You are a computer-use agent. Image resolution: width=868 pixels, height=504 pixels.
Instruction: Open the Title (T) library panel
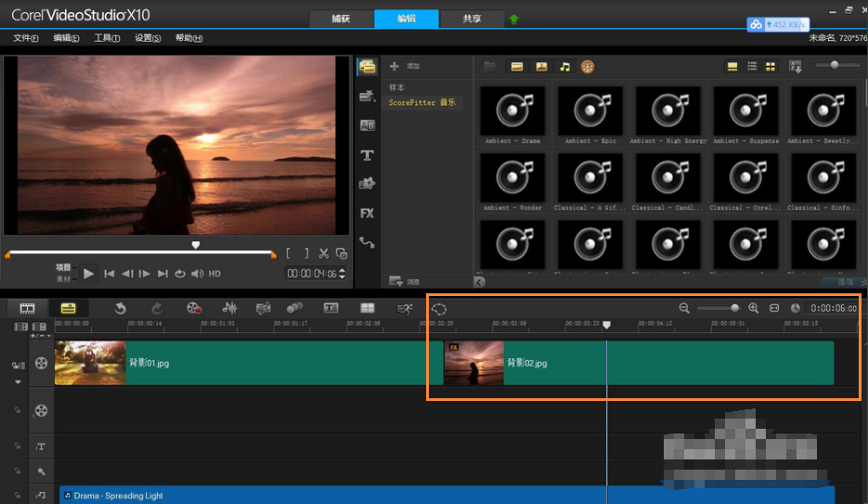[367, 155]
